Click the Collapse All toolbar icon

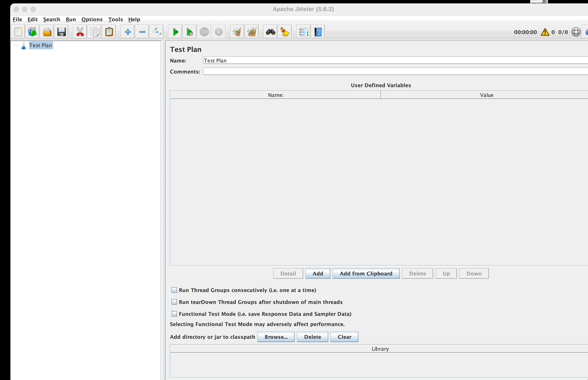(142, 31)
